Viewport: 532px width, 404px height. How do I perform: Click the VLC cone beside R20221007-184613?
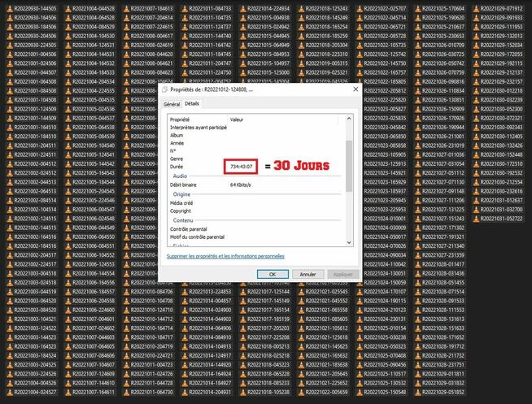tap(124, 7)
